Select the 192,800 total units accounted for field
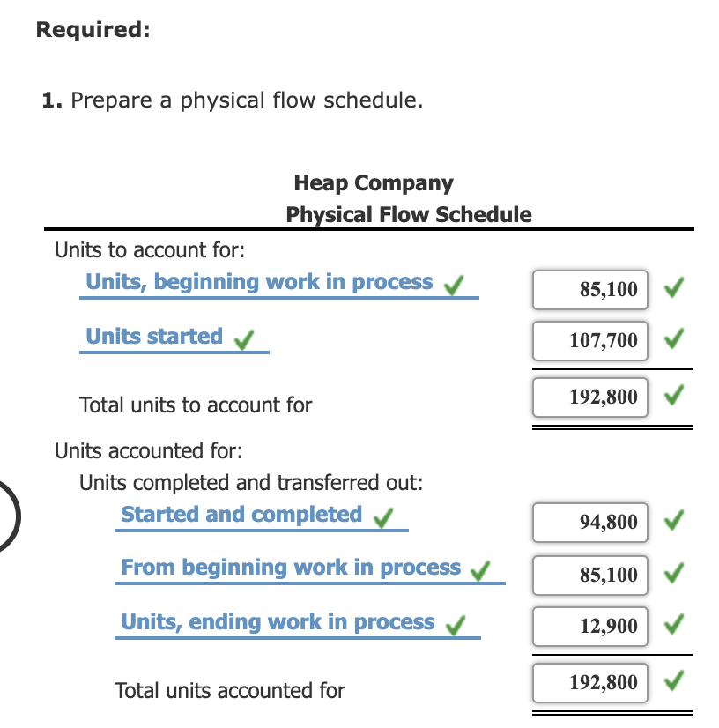 [590, 683]
